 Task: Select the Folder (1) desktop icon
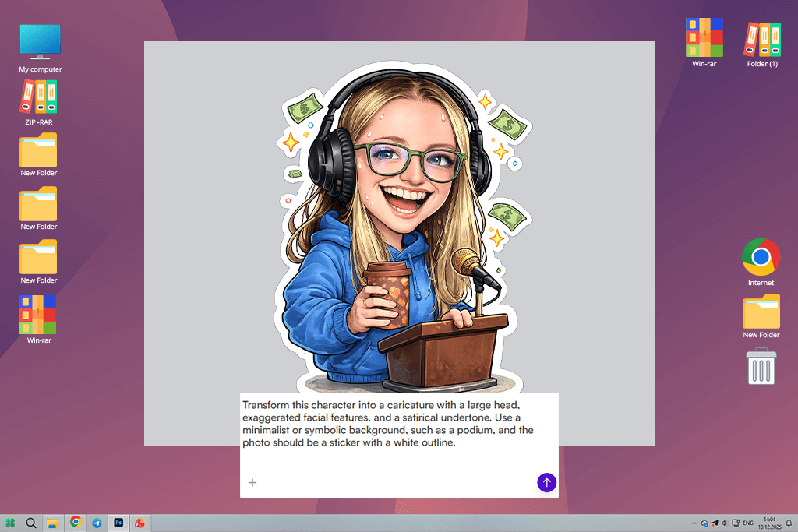pos(762,44)
